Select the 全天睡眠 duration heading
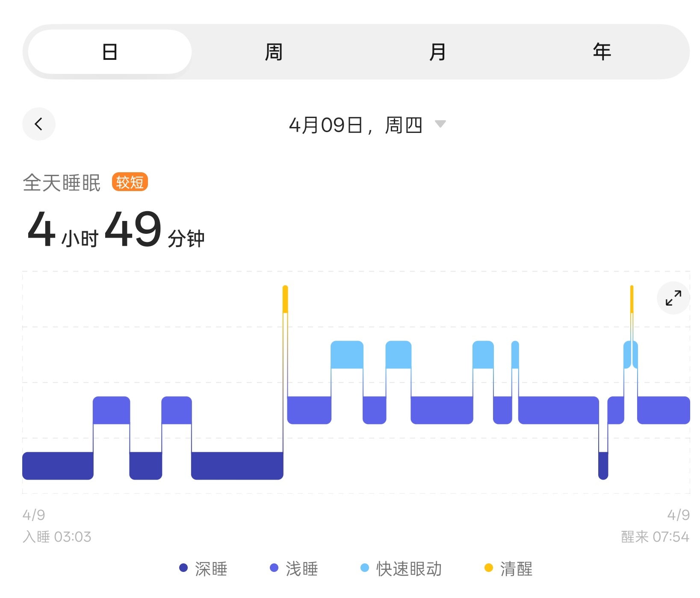This screenshot has height=598, width=700. tap(61, 183)
